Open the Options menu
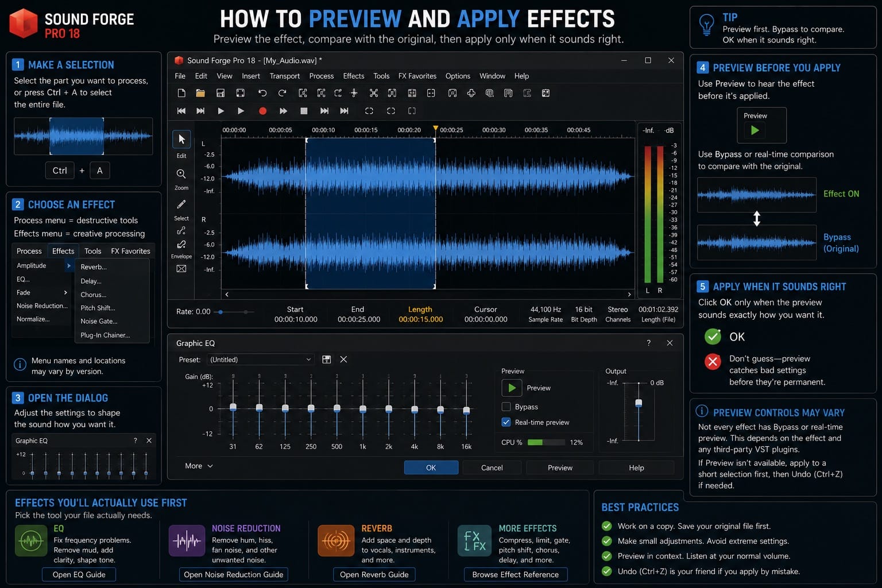The width and height of the screenshot is (882, 588). click(458, 76)
